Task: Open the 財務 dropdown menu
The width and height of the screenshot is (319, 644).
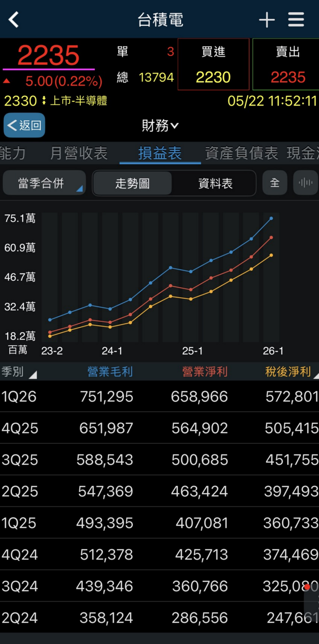Action: point(160,125)
